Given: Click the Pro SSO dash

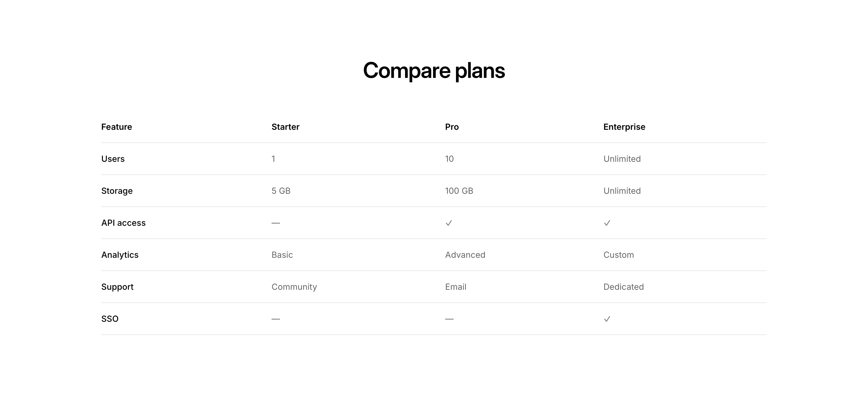Looking at the screenshot, I should pos(449,319).
